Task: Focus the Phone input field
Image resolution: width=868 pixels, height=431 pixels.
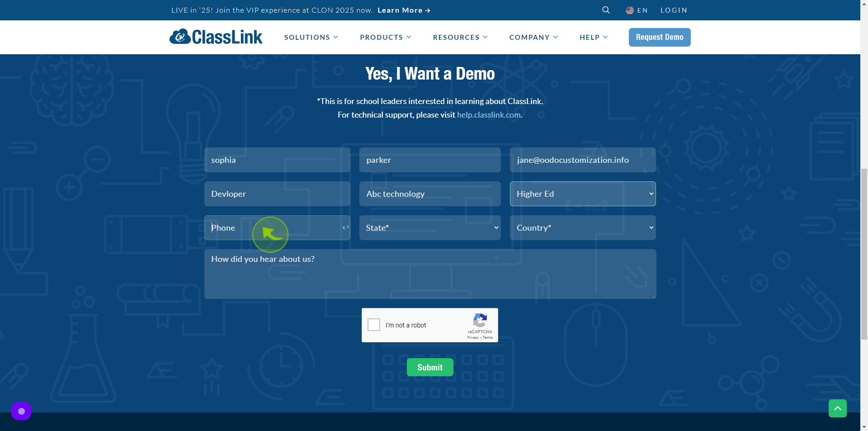Action: [277, 227]
